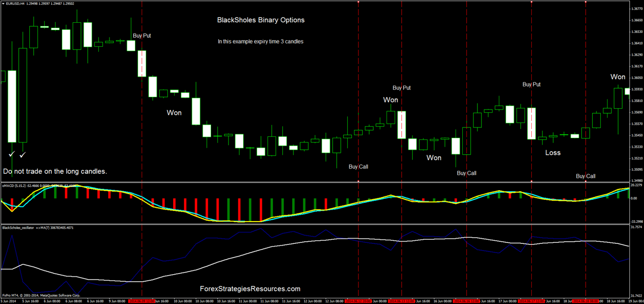The image size is (644, 304).
Task: Click the 1.35450 price on the right scale
Action: tap(638, 135)
